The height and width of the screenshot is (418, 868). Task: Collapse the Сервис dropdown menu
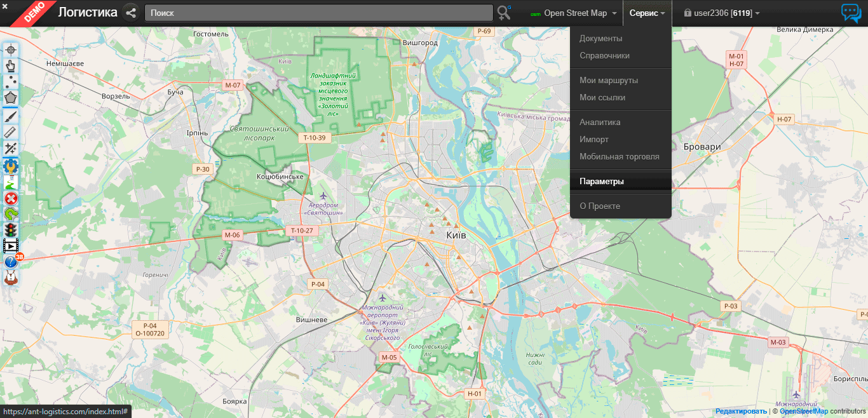(x=647, y=13)
